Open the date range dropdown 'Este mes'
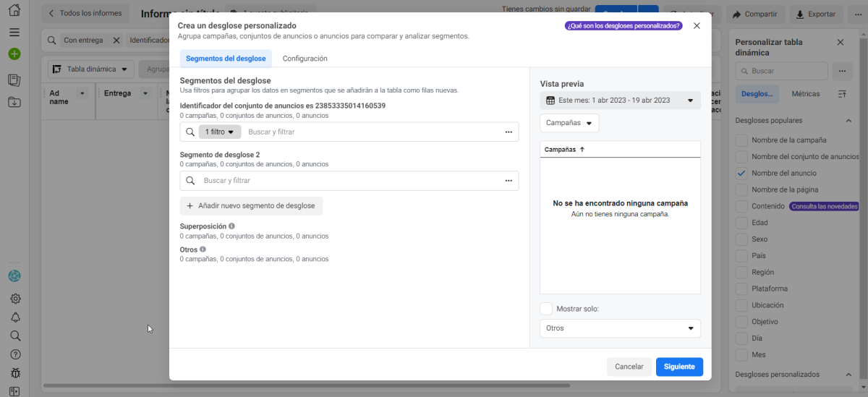868x397 pixels. pos(620,101)
